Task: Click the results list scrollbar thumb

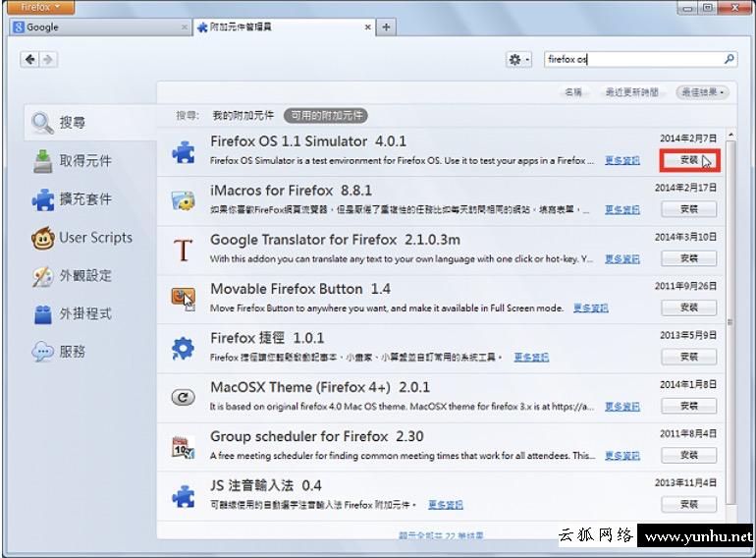Action: click(730, 322)
